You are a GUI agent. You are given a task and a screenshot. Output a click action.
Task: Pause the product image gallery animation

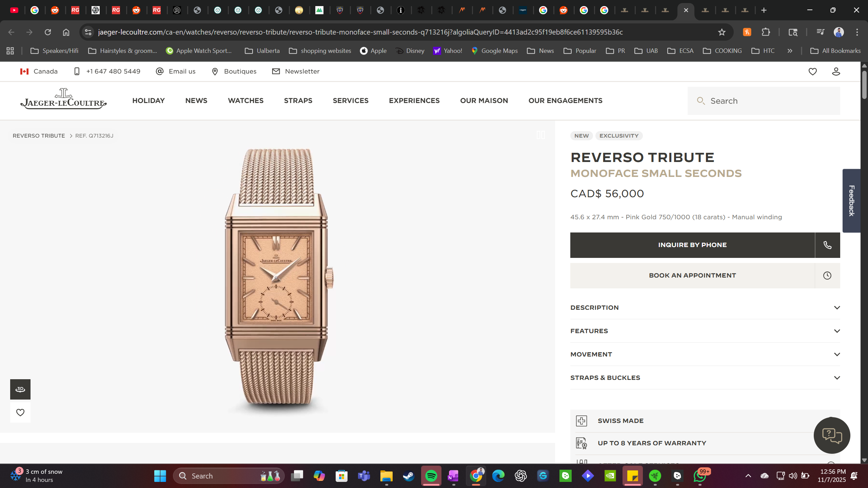(x=541, y=135)
